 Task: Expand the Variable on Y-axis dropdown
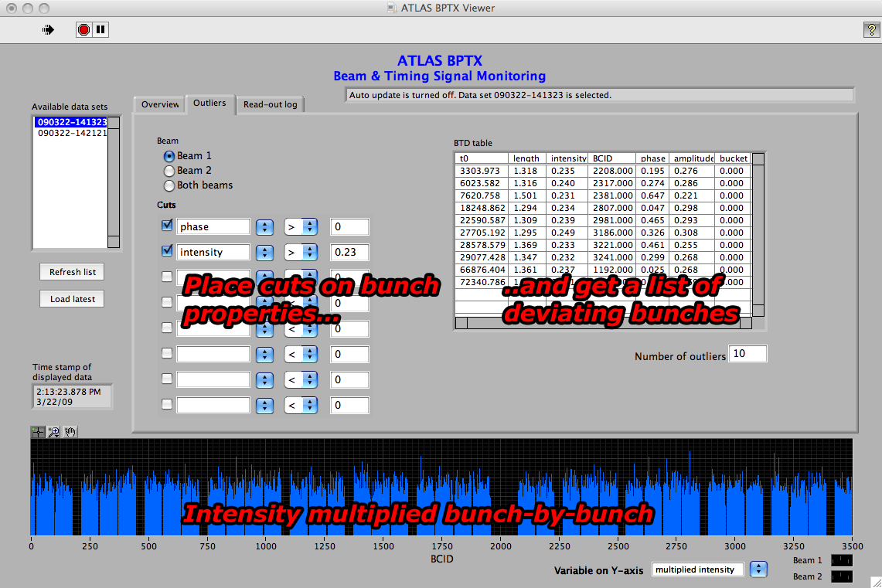point(759,569)
